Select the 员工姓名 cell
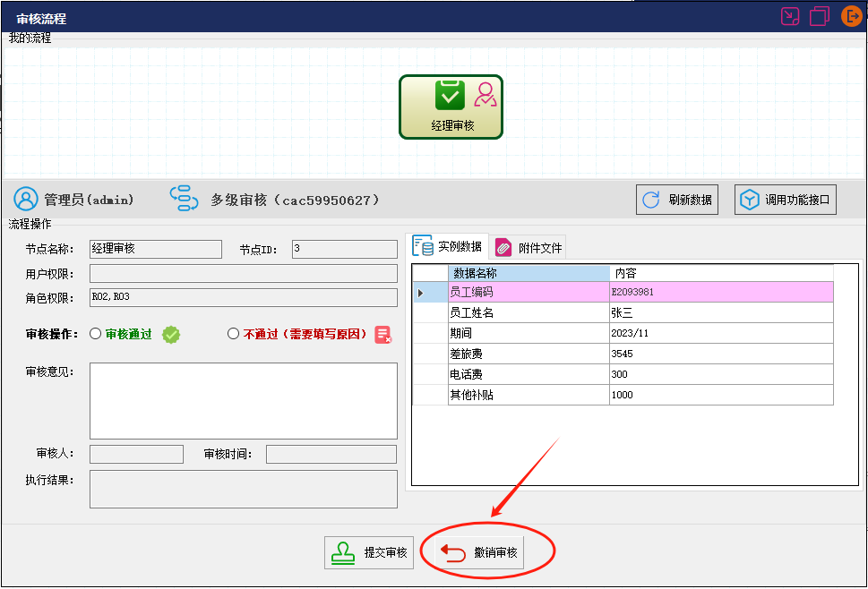 pos(529,312)
